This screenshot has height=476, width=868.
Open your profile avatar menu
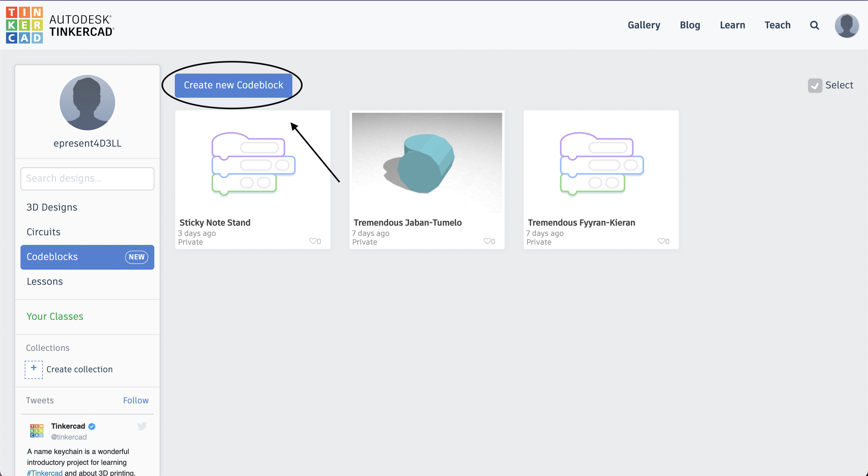pyautogui.click(x=847, y=25)
